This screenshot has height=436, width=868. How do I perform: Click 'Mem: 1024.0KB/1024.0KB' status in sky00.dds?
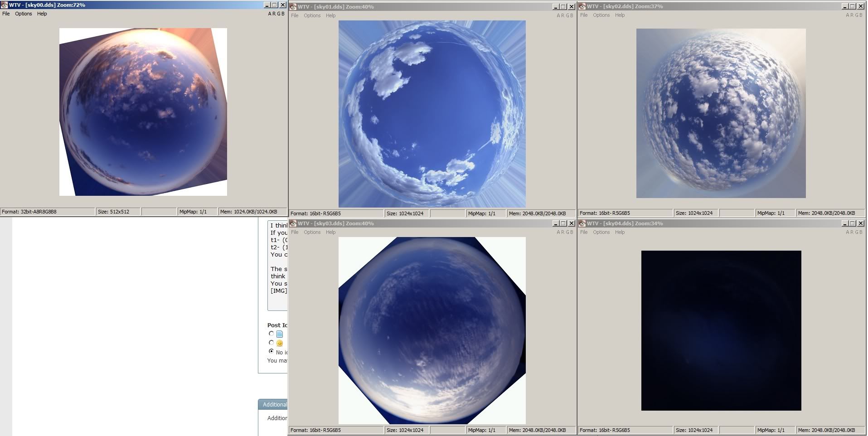pyautogui.click(x=252, y=212)
